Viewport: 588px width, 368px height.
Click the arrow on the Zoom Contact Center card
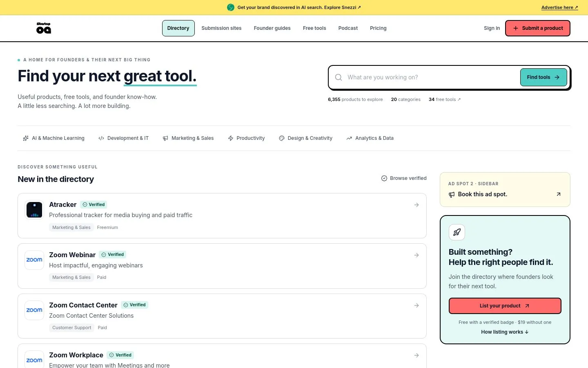coord(416,305)
